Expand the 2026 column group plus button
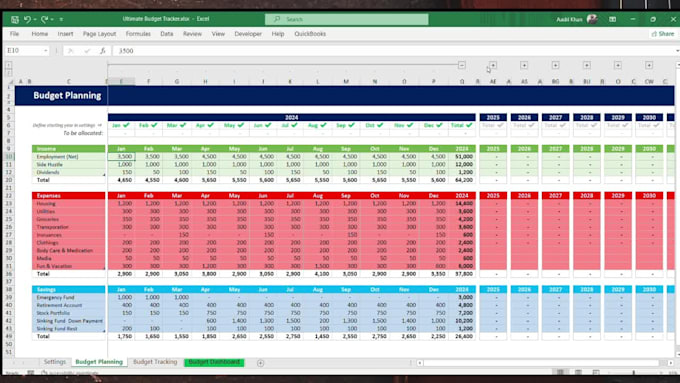 coord(524,65)
